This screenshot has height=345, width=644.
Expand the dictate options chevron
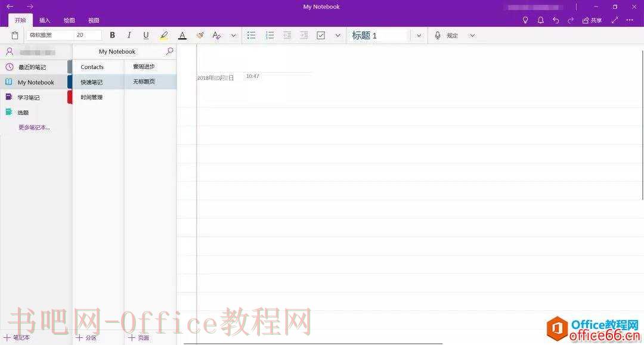(x=472, y=36)
